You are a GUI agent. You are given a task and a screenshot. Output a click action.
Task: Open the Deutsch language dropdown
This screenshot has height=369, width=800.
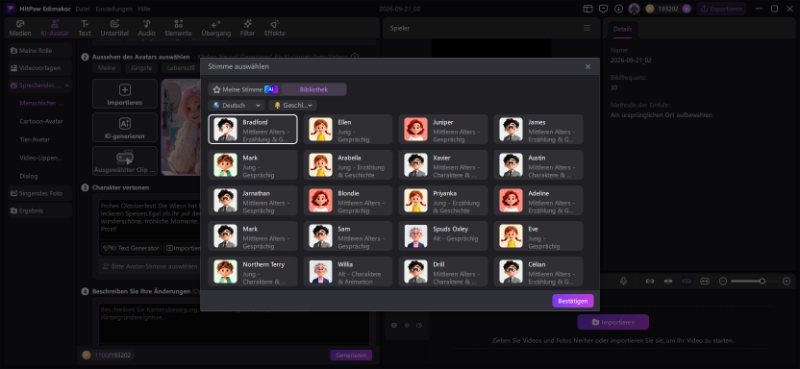237,105
